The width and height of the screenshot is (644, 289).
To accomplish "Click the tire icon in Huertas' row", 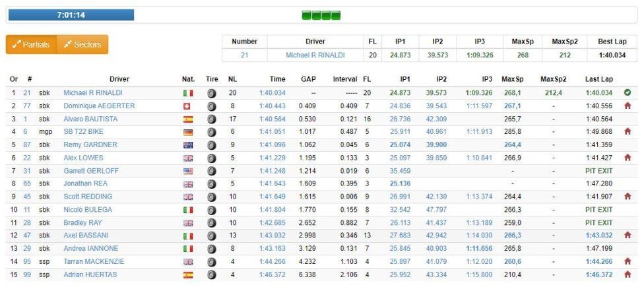I will coord(212,274).
